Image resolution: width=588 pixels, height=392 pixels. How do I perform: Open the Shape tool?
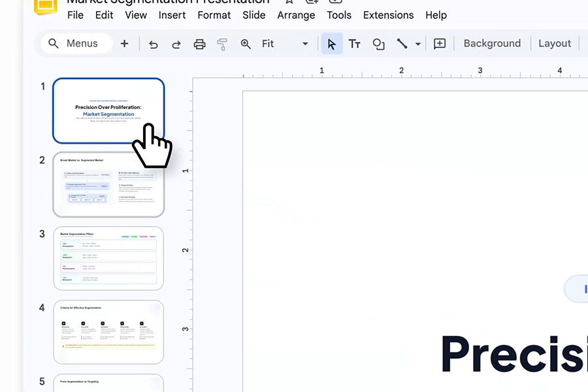(378, 44)
